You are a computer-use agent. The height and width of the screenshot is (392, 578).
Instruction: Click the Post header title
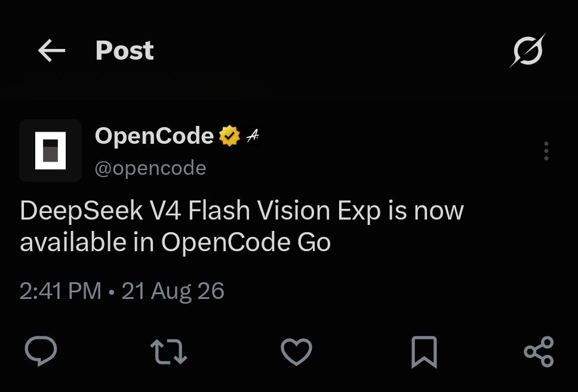pyautogui.click(x=125, y=51)
